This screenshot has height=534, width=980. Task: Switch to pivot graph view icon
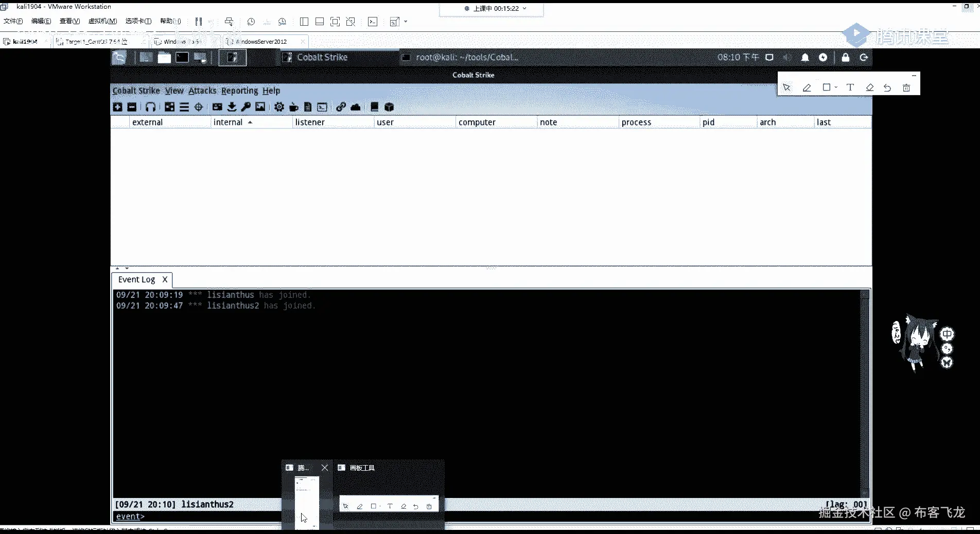[169, 107]
